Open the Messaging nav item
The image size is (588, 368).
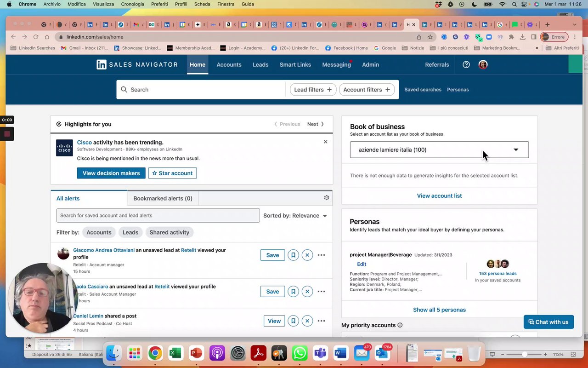click(x=337, y=65)
